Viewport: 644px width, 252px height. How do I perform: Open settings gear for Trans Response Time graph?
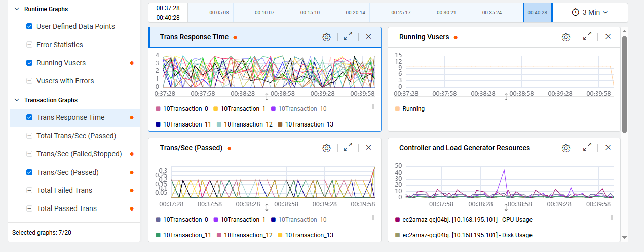(326, 37)
